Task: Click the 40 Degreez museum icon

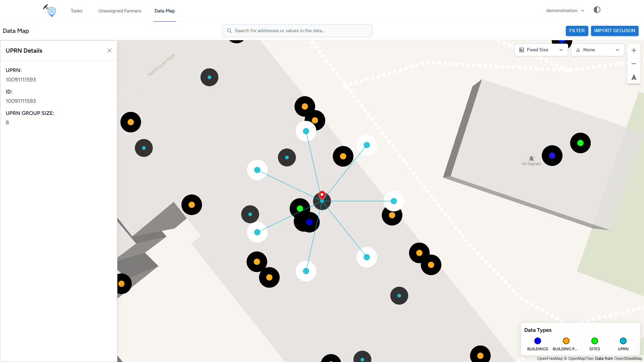Action: pos(531,159)
